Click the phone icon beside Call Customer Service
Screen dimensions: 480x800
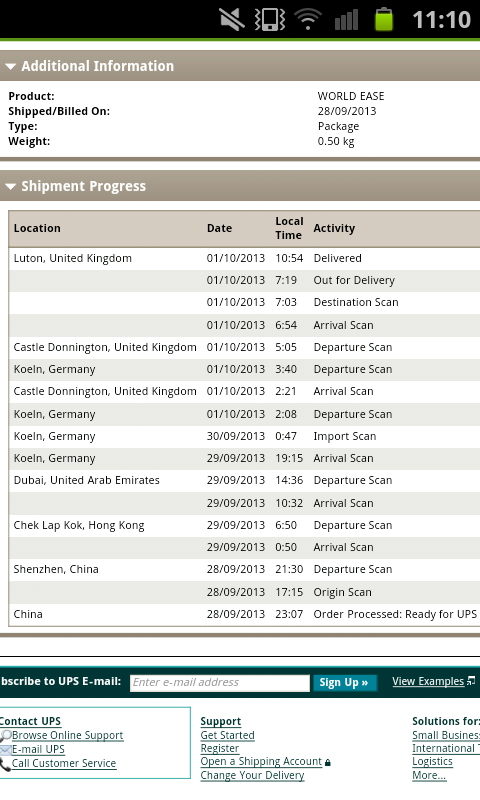[x=5, y=764]
